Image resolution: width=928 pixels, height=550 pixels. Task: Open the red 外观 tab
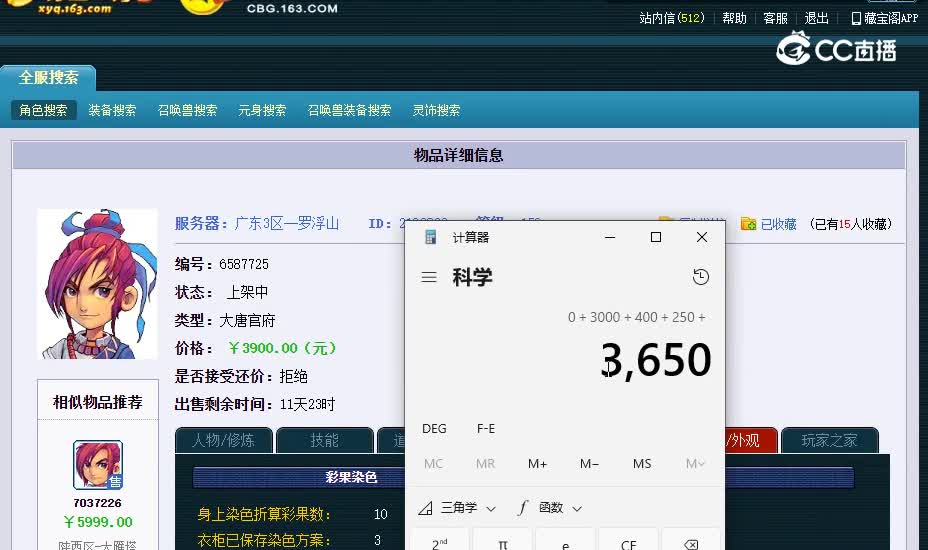point(750,440)
